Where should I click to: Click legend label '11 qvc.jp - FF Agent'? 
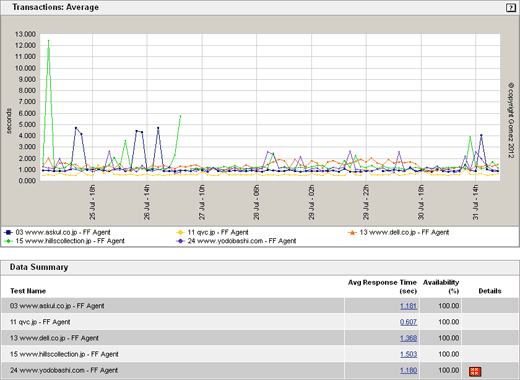[218, 232]
